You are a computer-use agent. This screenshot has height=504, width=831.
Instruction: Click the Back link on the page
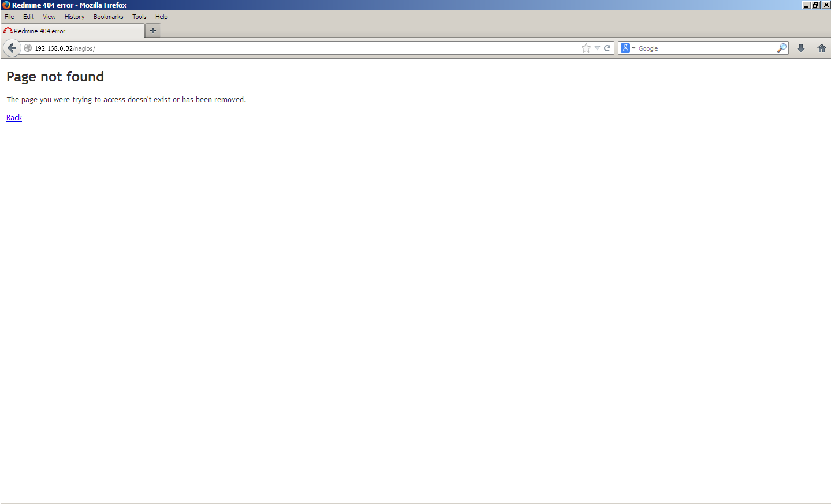(14, 118)
